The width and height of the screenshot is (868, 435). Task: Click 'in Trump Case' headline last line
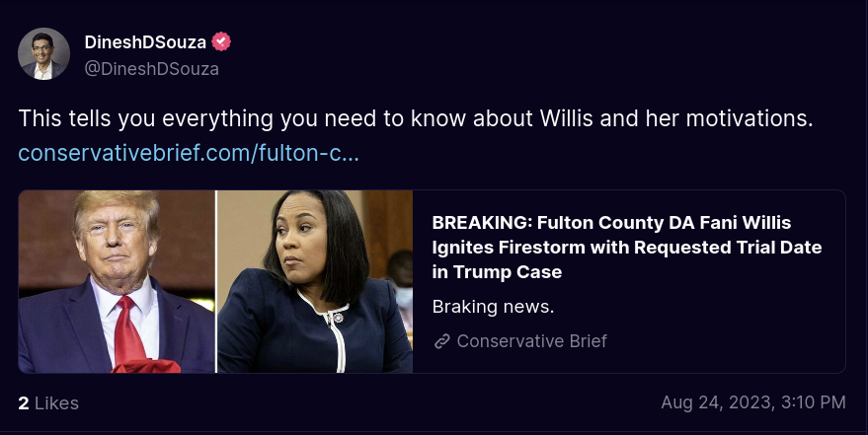497,272
